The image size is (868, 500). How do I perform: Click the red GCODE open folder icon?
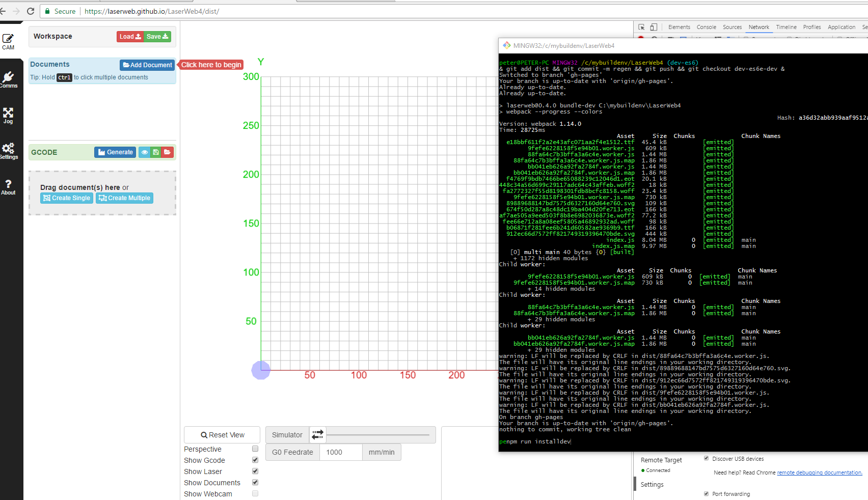(x=167, y=152)
